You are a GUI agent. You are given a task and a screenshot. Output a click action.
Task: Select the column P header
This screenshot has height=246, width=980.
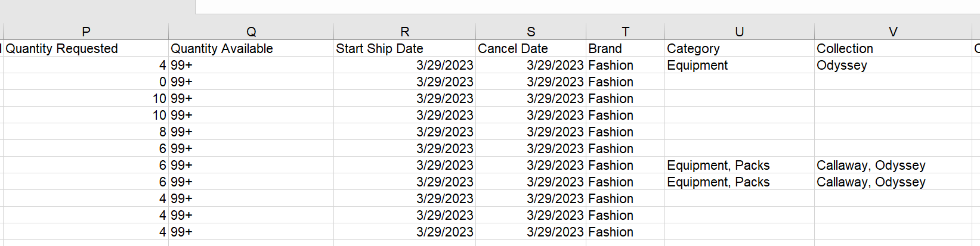tap(86, 32)
